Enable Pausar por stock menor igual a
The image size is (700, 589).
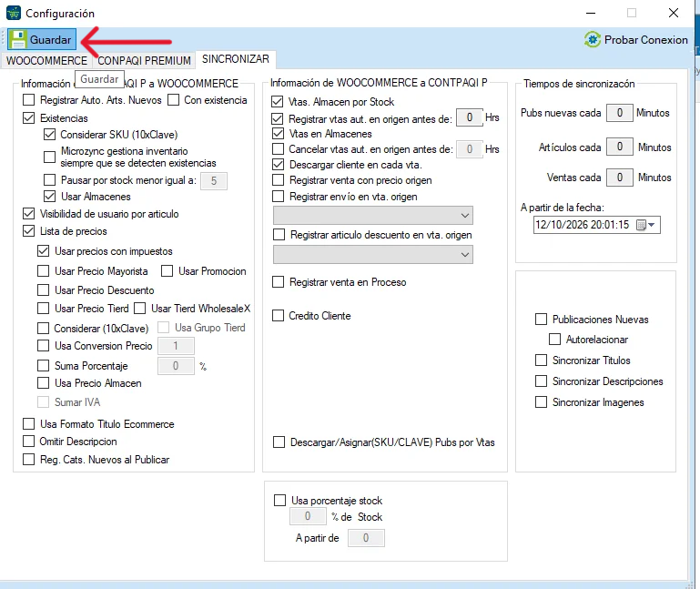[x=49, y=180]
